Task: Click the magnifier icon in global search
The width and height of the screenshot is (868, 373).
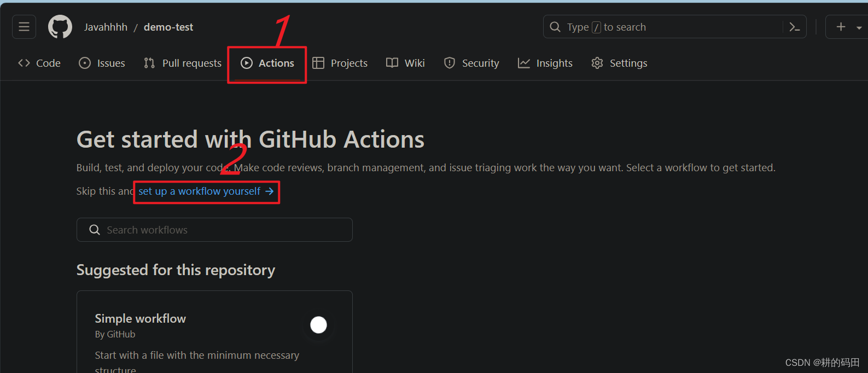Action: pyautogui.click(x=555, y=27)
